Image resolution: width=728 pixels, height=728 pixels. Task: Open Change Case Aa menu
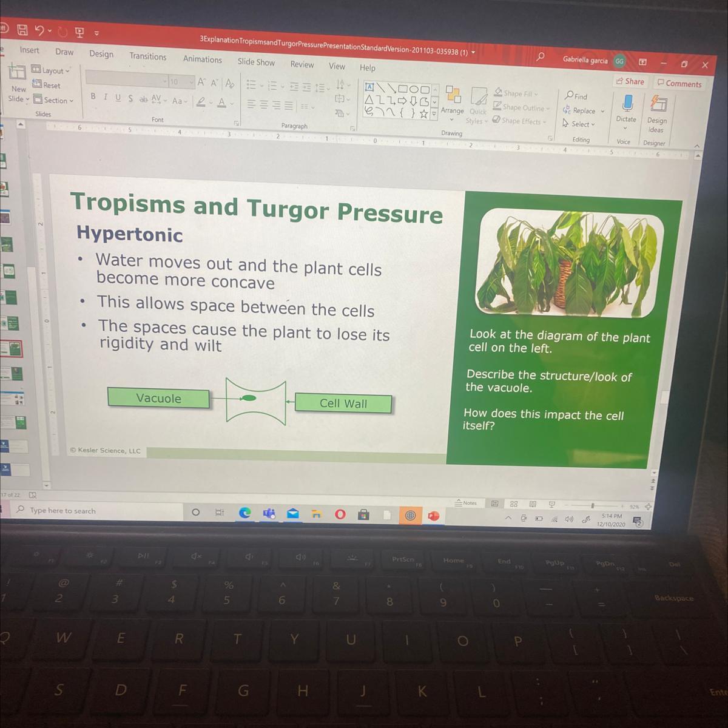[180, 101]
